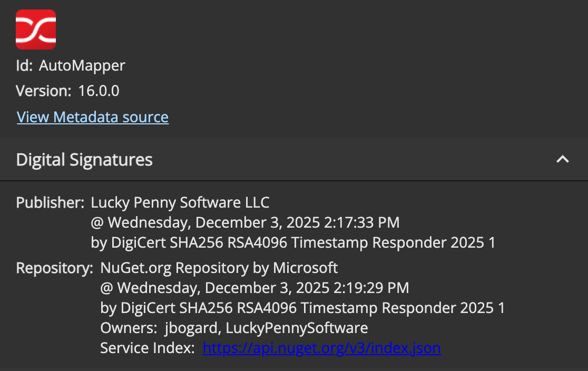This screenshot has width=588, height=371.
Task: Select the AutoMapper package Id value
Action: point(82,65)
